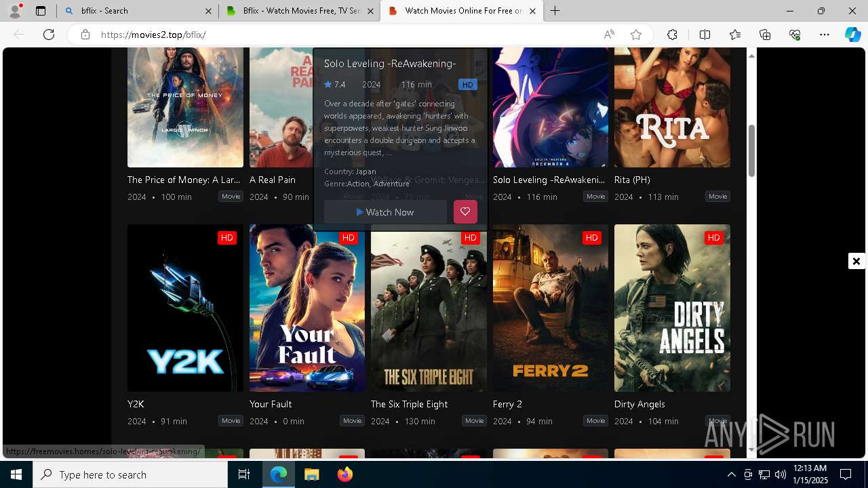
Task: Click Watch Now for Solo Leveling
Action: 385,212
